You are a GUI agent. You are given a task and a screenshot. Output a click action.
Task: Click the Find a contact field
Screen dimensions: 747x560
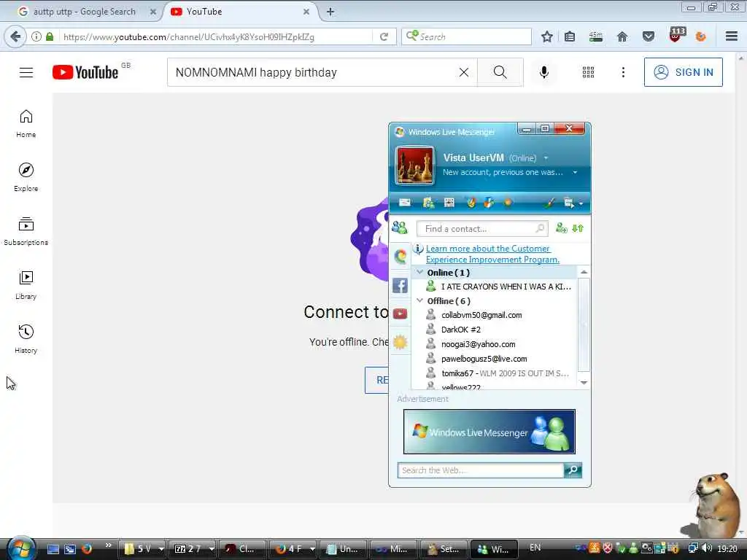point(482,228)
